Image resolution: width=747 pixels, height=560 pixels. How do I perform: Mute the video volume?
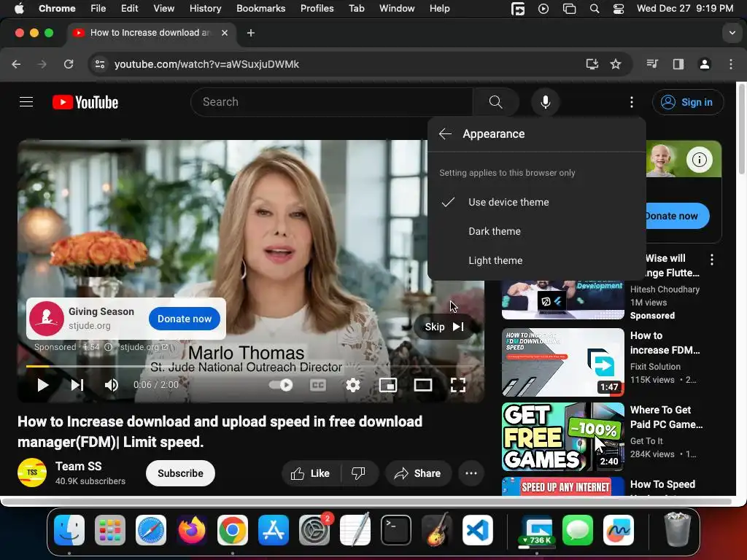coord(111,385)
